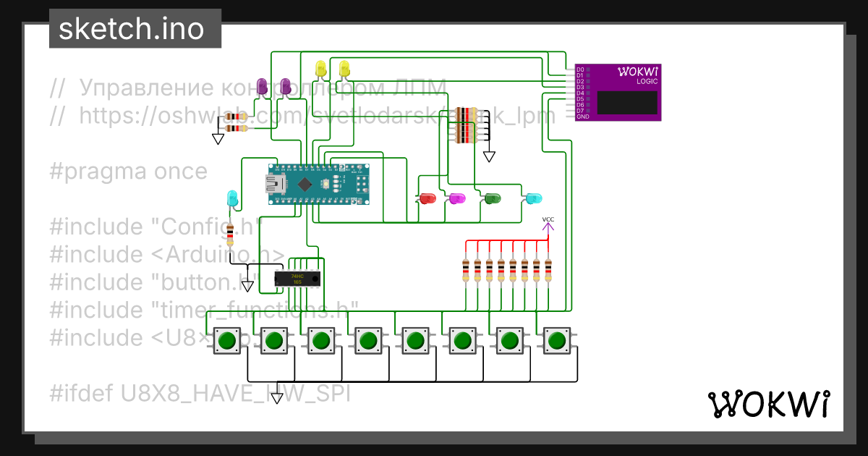This screenshot has width=868, height=456.
Task: Push the fourth green pushbutton from the left
Action: point(368,339)
